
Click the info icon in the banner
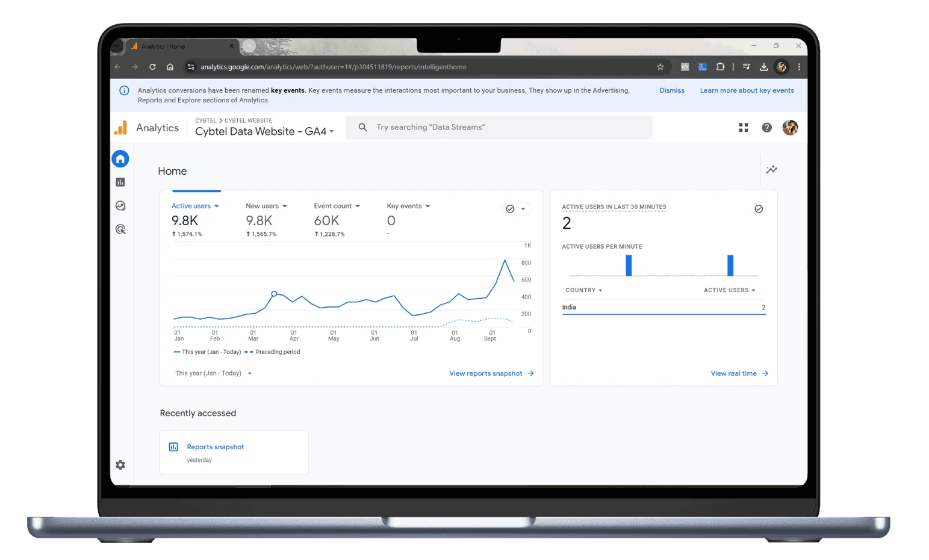click(x=124, y=90)
